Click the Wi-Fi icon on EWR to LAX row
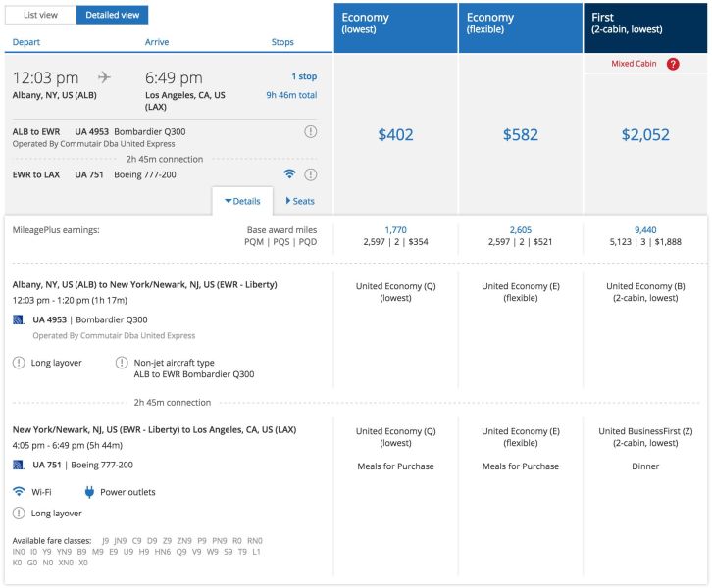Image resolution: width=712 pixels, height=588 pixels. tap(289, 173)
